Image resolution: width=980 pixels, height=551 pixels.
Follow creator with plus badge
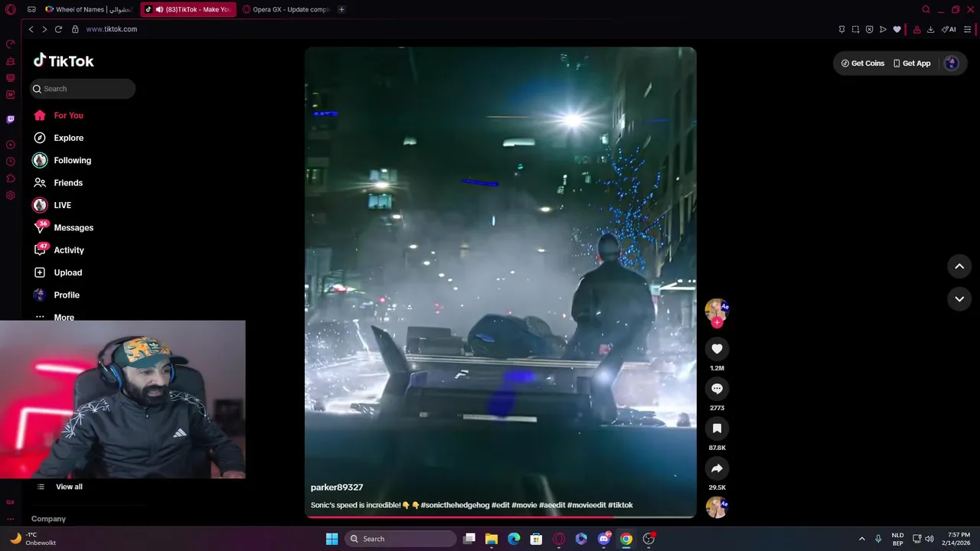click(x=717, y=323)
